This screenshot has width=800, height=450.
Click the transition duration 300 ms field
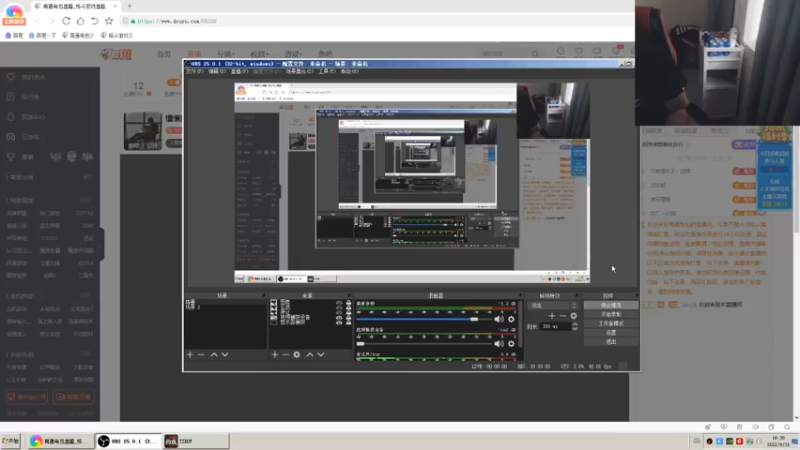(x=556, y=327)
